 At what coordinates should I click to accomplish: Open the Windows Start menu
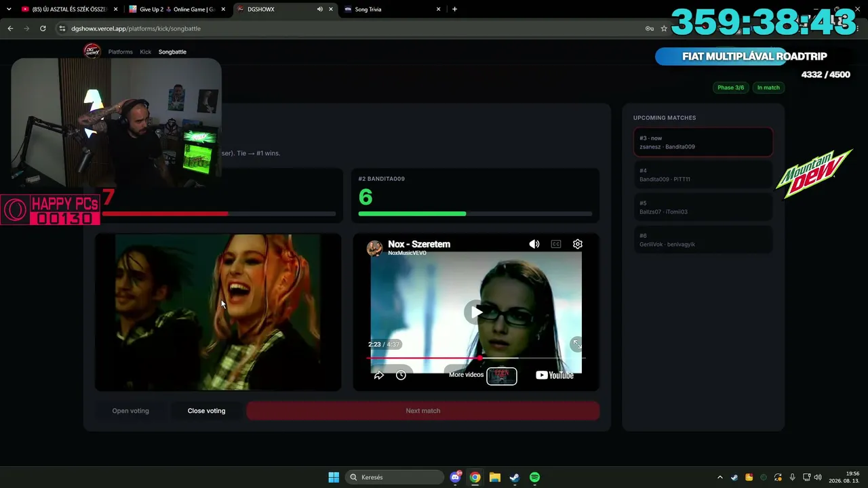[x=334, y=477]
